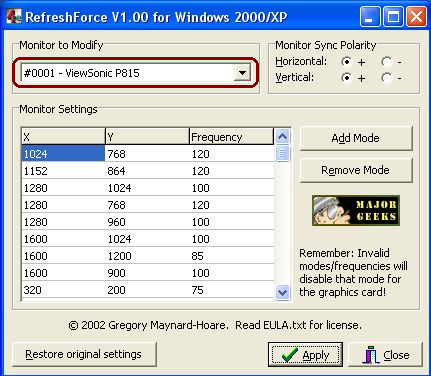Click Restore original settings button
431x376 pixels.
pyautogui.click(x=84, y=354)
